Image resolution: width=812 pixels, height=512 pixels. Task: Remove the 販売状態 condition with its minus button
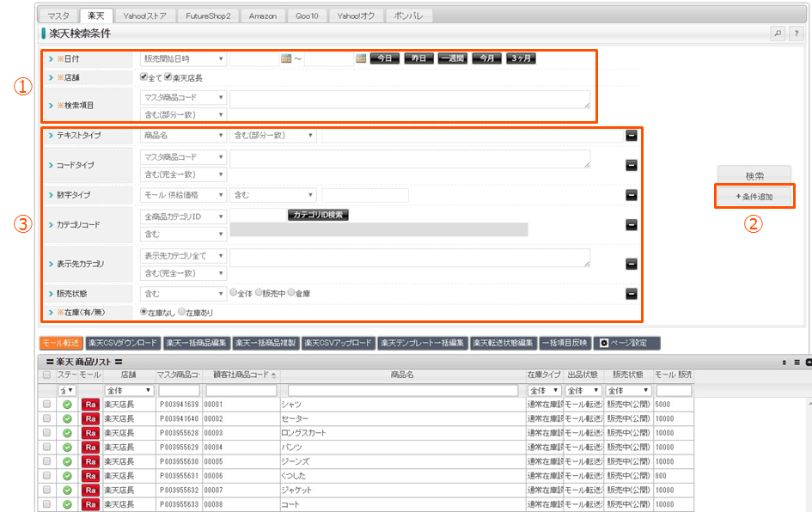coord(632,294)
